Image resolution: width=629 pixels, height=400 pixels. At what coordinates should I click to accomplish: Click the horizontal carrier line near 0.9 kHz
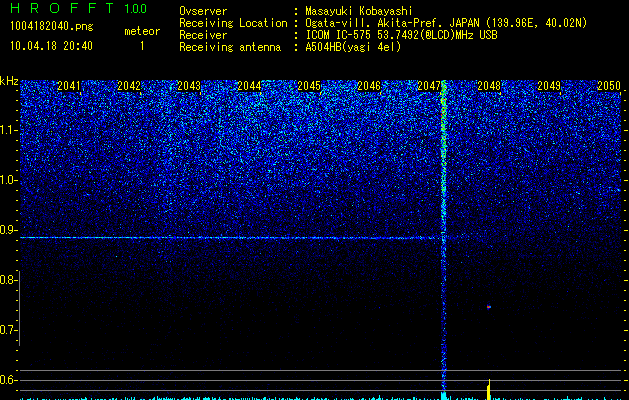tap(228, 238)
